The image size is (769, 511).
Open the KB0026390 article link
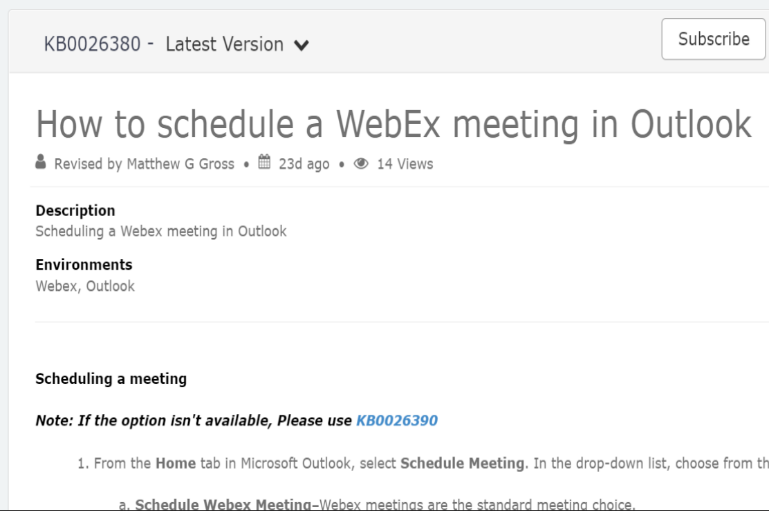click(x=397, y=421)
